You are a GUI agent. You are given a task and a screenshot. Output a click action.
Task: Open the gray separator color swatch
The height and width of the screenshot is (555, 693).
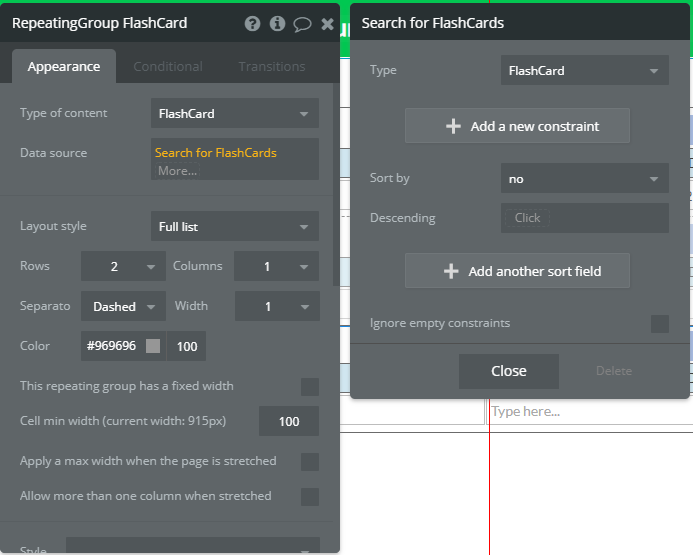point(153,346)
